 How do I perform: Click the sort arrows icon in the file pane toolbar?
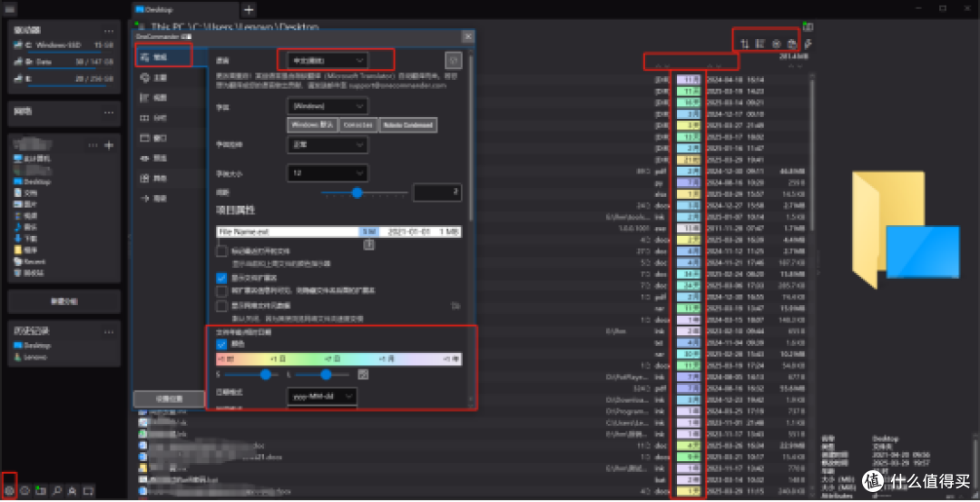(x=745, y=44)
